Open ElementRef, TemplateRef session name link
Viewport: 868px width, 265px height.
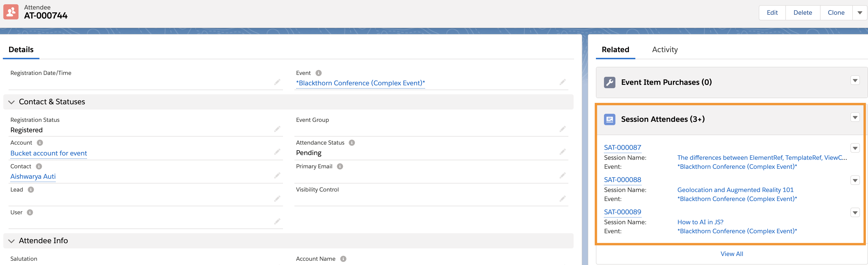(762, 158)
